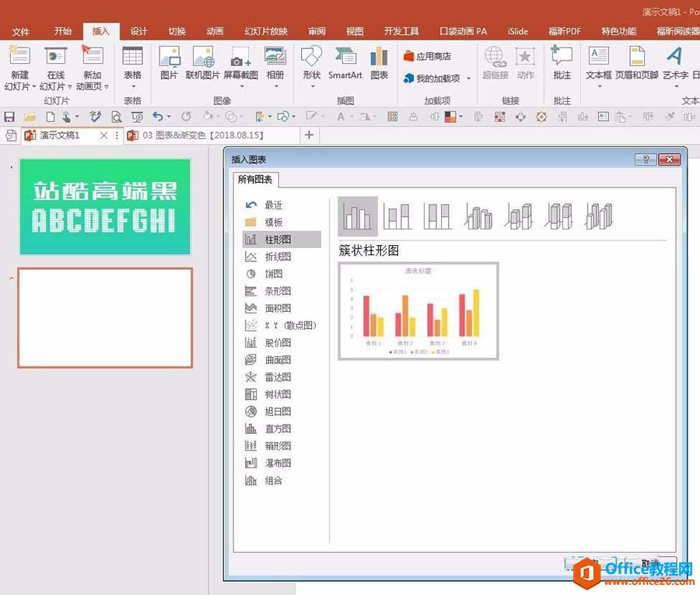700x595 pixels.
Task: Select the 3-D stacked column subtype
Action: point(518,216)
